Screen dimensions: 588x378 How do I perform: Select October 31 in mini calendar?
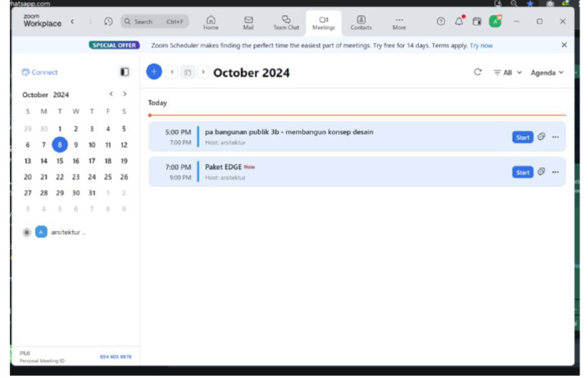(x=92, y=193)
